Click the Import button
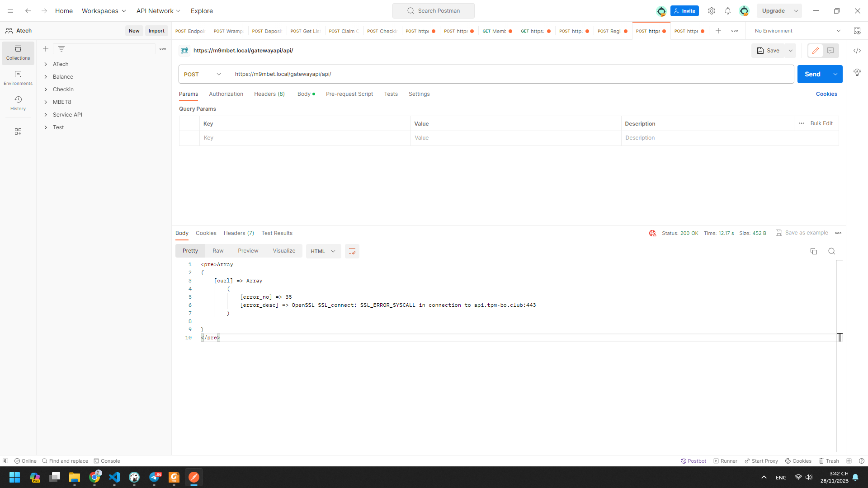Screen dimensions: 868x488 pos(156,31)
